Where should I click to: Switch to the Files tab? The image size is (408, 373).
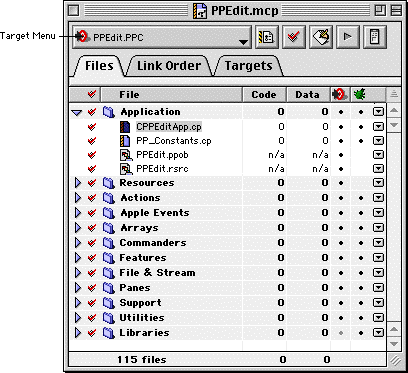tap(99, 66)
